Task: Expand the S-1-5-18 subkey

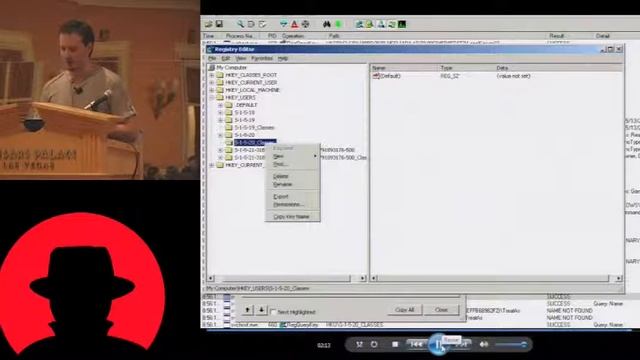Action: tap(220, 113)
